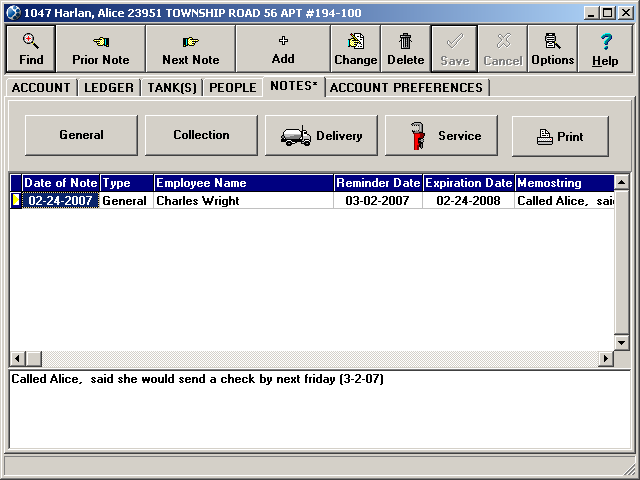Click the Find magnifier toolbar button
Image resolution: width=640 pixels, height=480 pixels.
point(31,49)
